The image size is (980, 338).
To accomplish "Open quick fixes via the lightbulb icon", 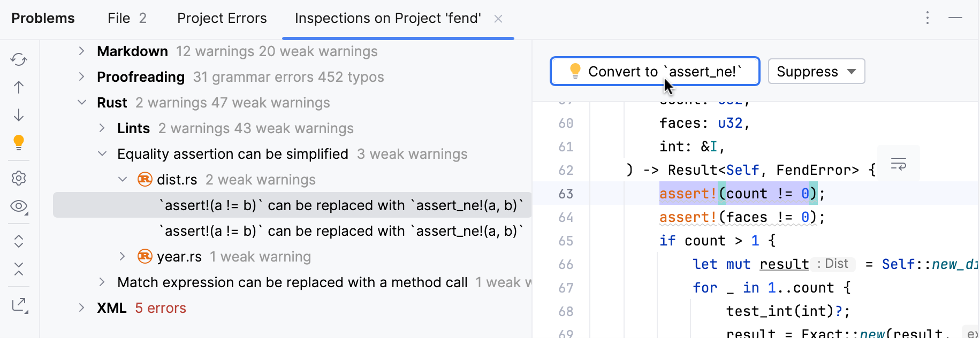I will point(19,143).
